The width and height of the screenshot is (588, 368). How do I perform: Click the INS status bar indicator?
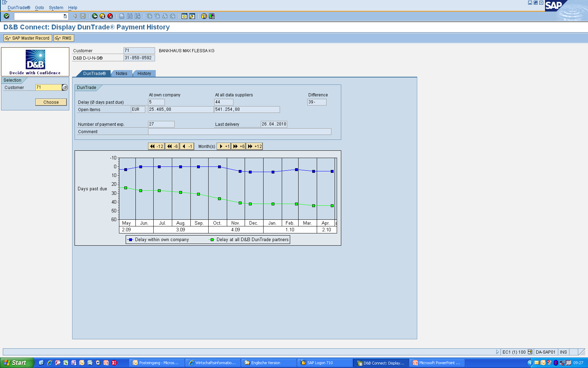pos(563,352)
